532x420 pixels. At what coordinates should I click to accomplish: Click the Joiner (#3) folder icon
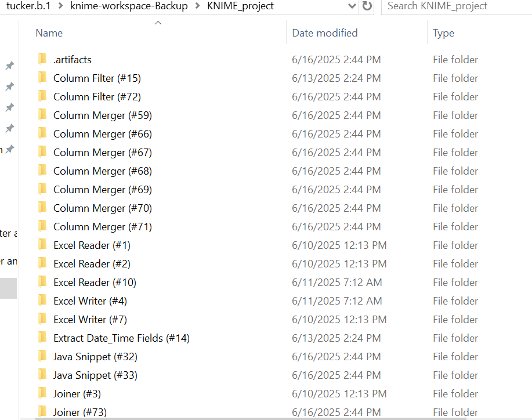click(42, 393)
